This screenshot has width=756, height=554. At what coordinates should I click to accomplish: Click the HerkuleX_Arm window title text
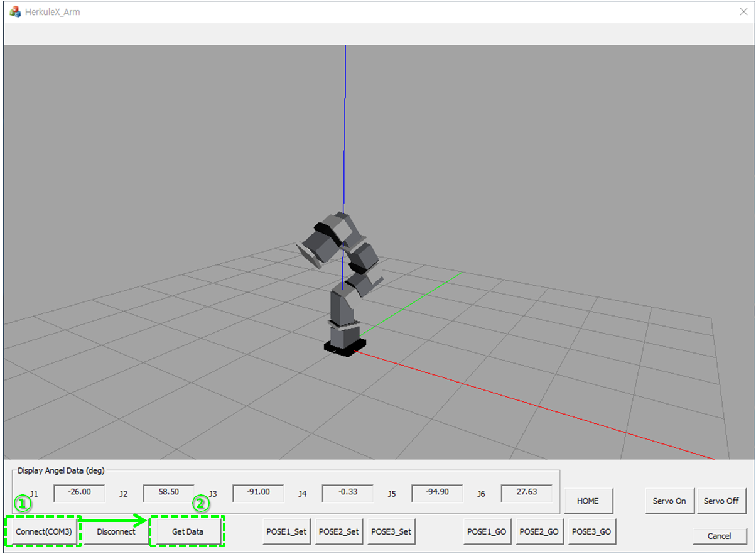click(52, 12)
